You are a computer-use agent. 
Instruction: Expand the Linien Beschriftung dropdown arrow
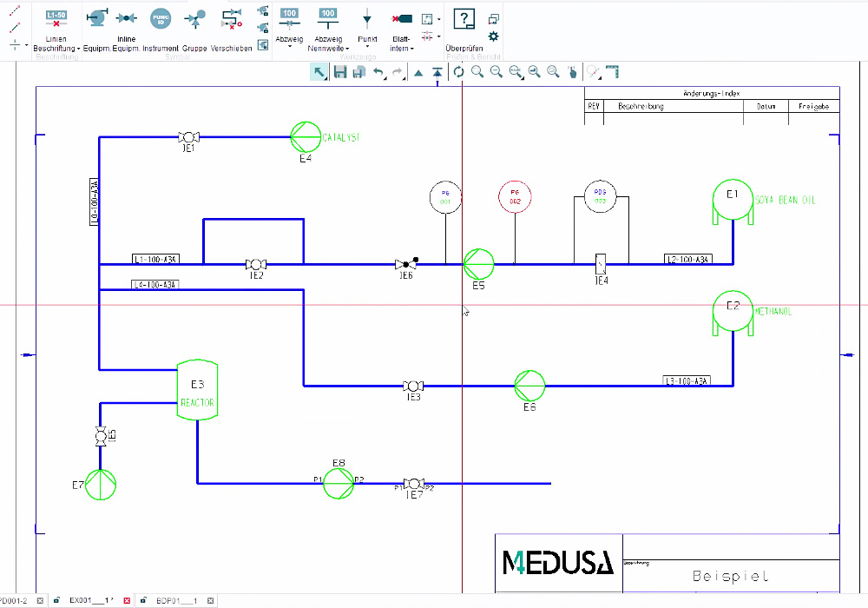78,49
